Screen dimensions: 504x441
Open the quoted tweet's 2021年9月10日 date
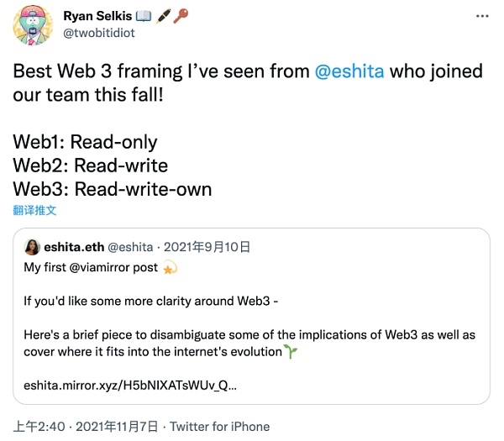(208, 247)
